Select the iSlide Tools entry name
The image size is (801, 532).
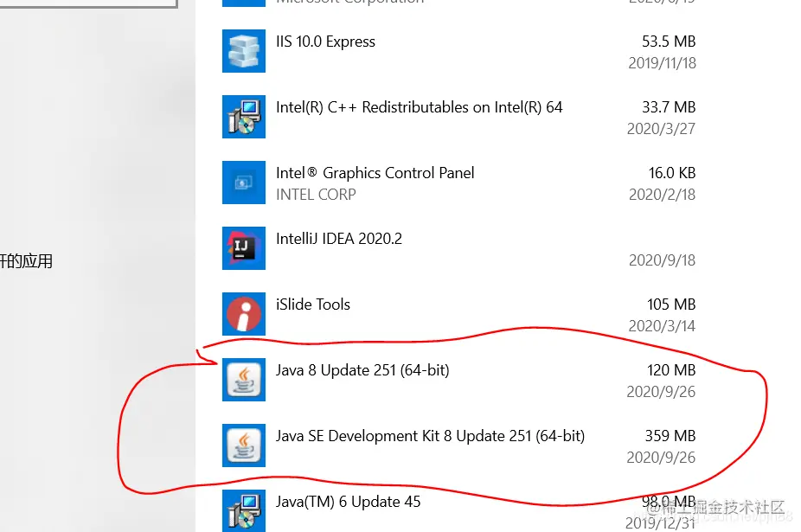pyautogui.click(x=312, y=304)
